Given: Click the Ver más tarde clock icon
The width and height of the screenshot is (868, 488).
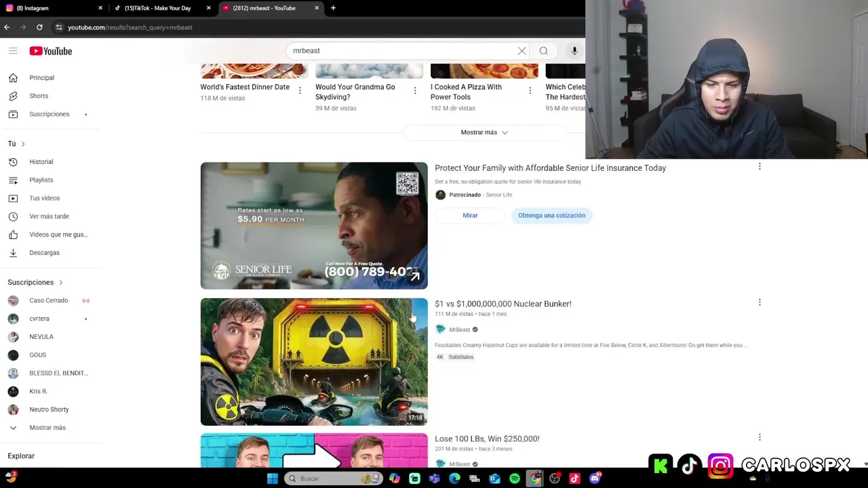Looking at the screenshot, I should 13,216.
